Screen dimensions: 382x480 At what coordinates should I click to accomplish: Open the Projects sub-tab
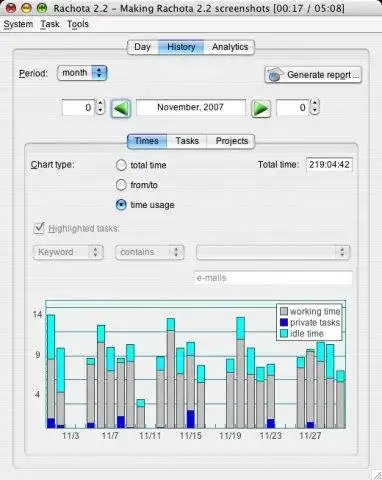[x=232, y=141]
